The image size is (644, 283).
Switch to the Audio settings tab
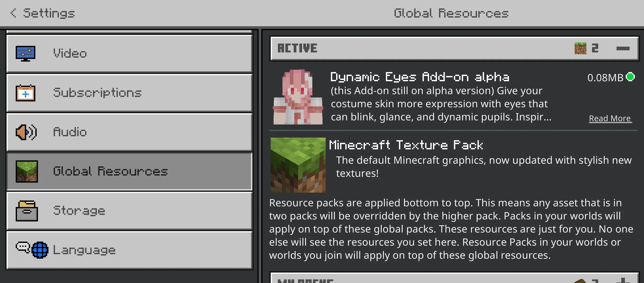click(x=129, y=132)
